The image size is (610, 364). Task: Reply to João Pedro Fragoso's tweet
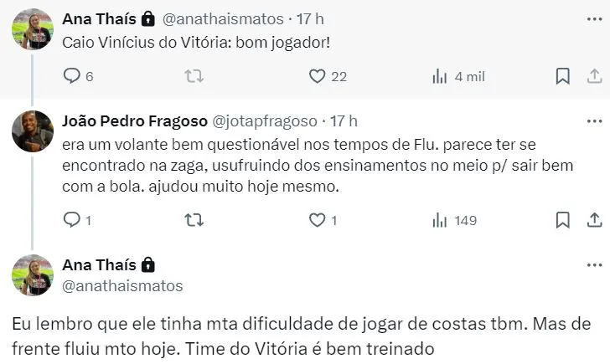72,220
